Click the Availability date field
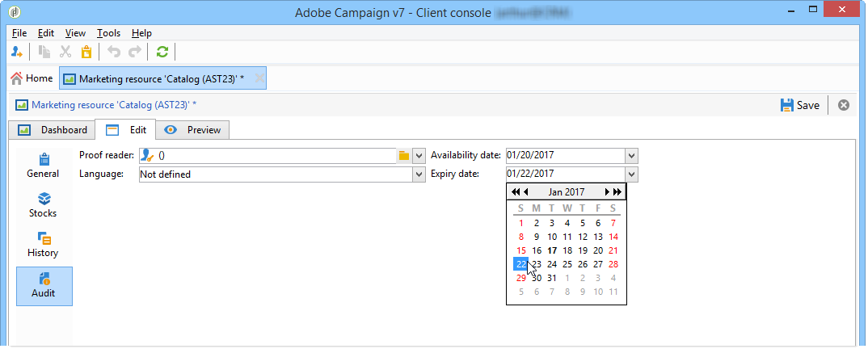The height and width of the screenshot is (353, 868). click(565, 156)
